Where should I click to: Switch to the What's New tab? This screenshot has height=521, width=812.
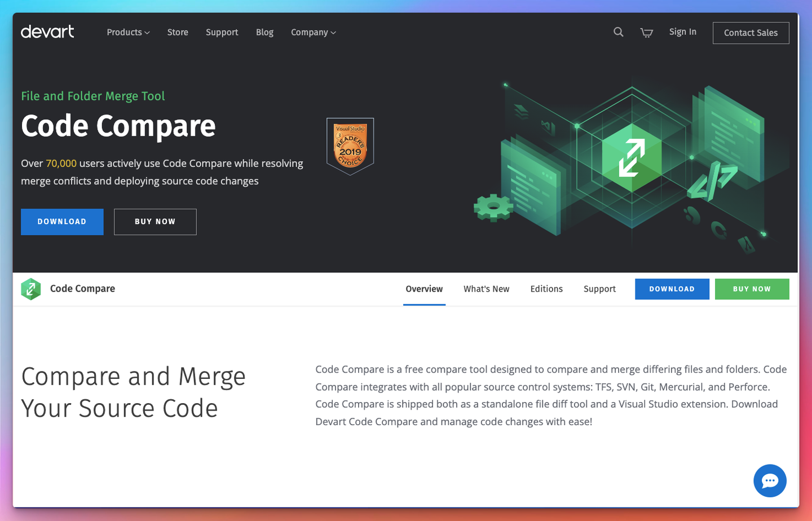coord(486,289)
